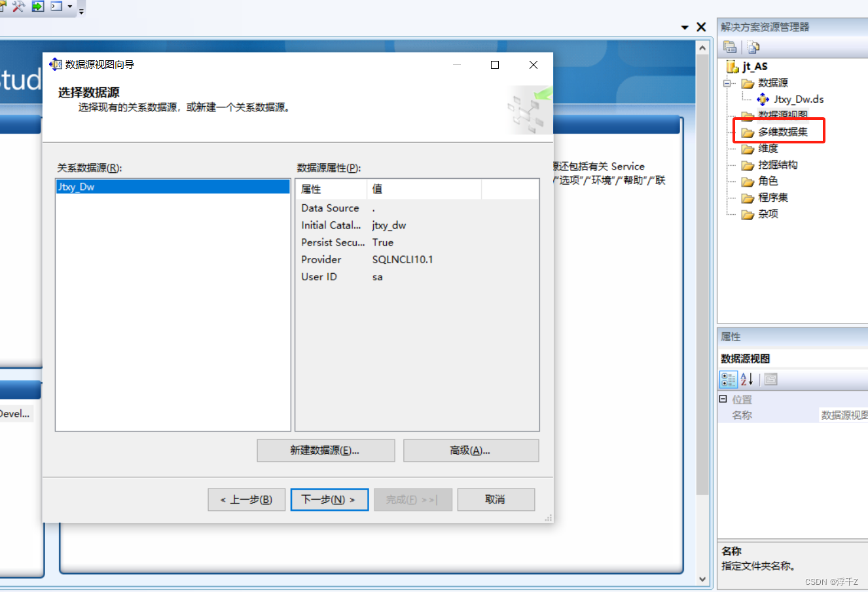Screen dimensions: 868x592
Task: Click the start page scrollbar up arrow
Action: point(702,48)
